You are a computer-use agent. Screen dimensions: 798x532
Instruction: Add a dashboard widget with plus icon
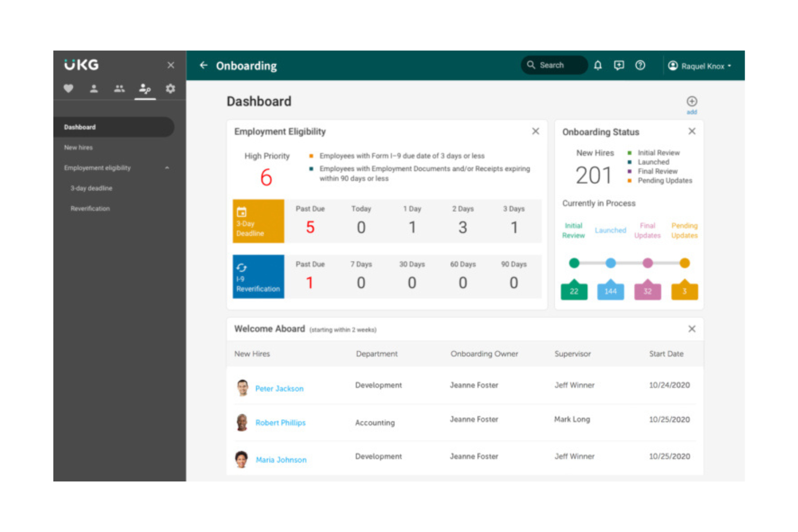pyautogui.click(x=692, y=102)
